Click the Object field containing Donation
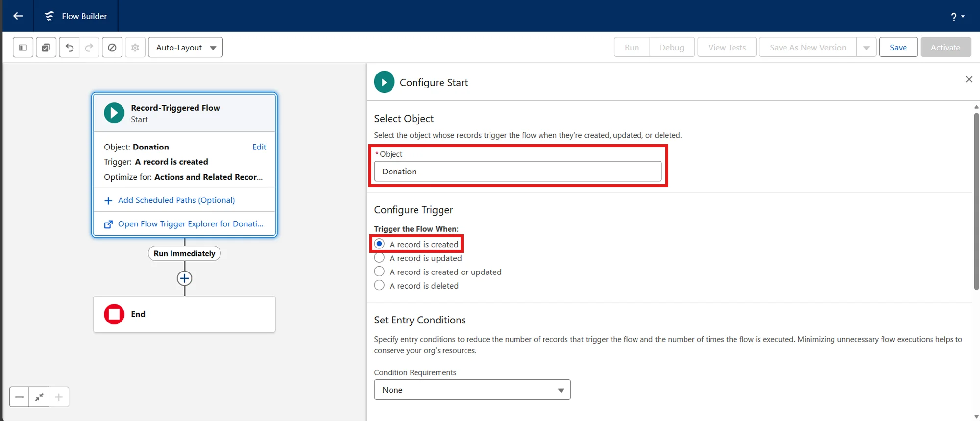980x421 pixels. tap(517, 172)
